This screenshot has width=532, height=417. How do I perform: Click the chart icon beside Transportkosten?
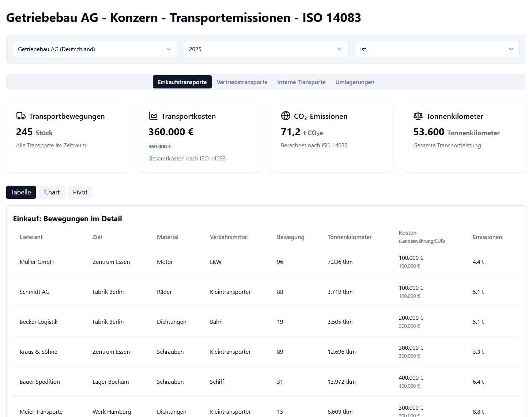[153, 116]
